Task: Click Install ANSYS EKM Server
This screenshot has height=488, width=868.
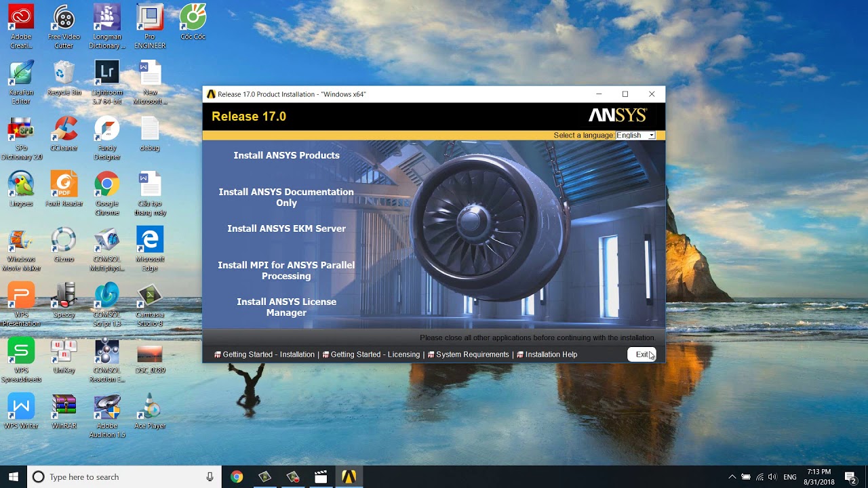Action: 286,228
